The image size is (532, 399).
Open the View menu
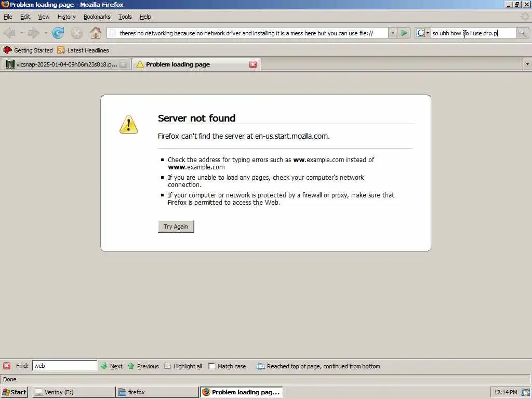pos(44,17)
